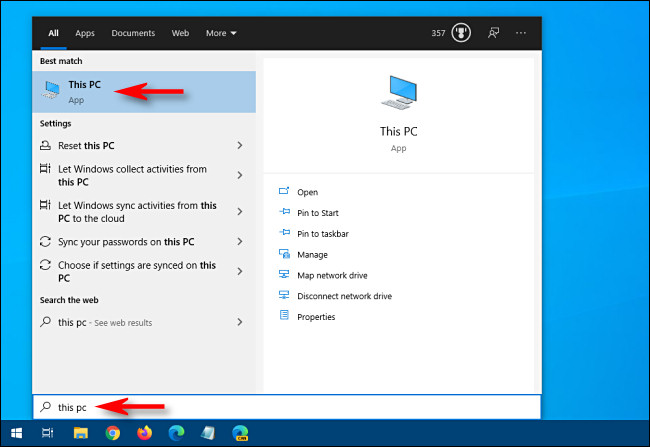Expand Sync your passwords chevron
The height and width of the screenshot is (447, 650).
[x=240, y=241]
